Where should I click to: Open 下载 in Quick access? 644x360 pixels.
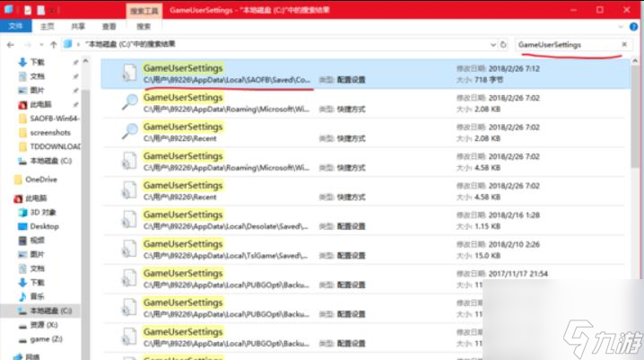[38, 62]
